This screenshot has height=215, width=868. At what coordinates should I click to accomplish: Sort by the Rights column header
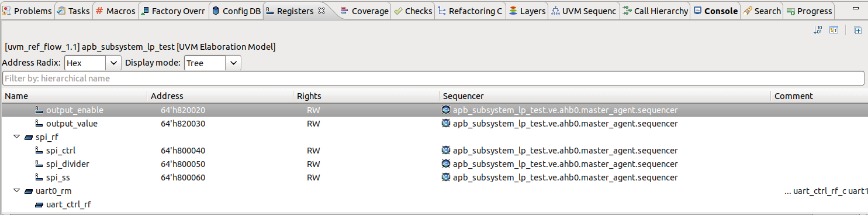(x=366, y=96)
